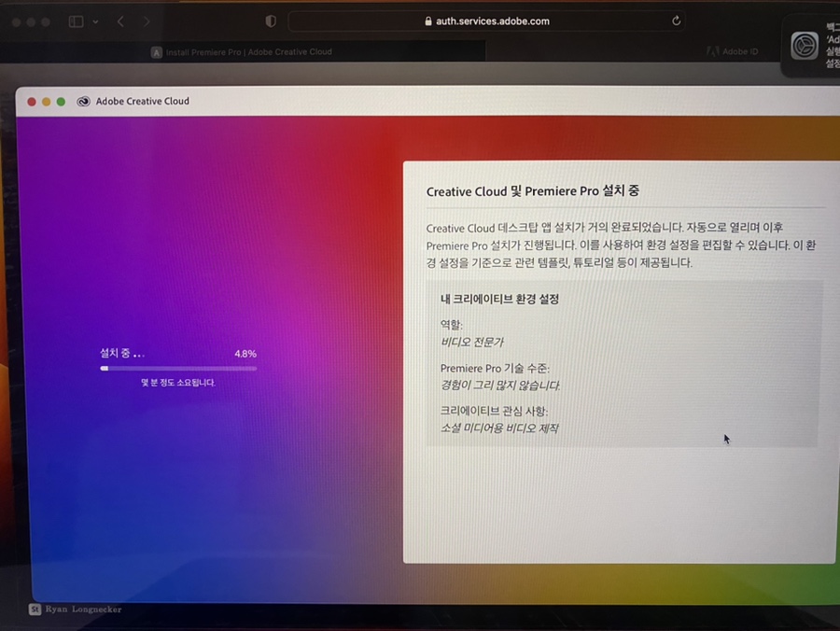Click the "Creative Cloud 및 Premiere Pro 설치 중" heading

533,191
